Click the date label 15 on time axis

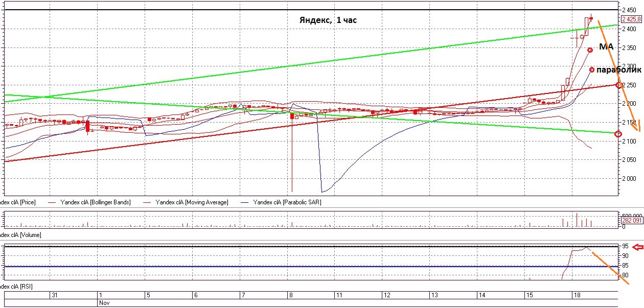coord(529,295)
